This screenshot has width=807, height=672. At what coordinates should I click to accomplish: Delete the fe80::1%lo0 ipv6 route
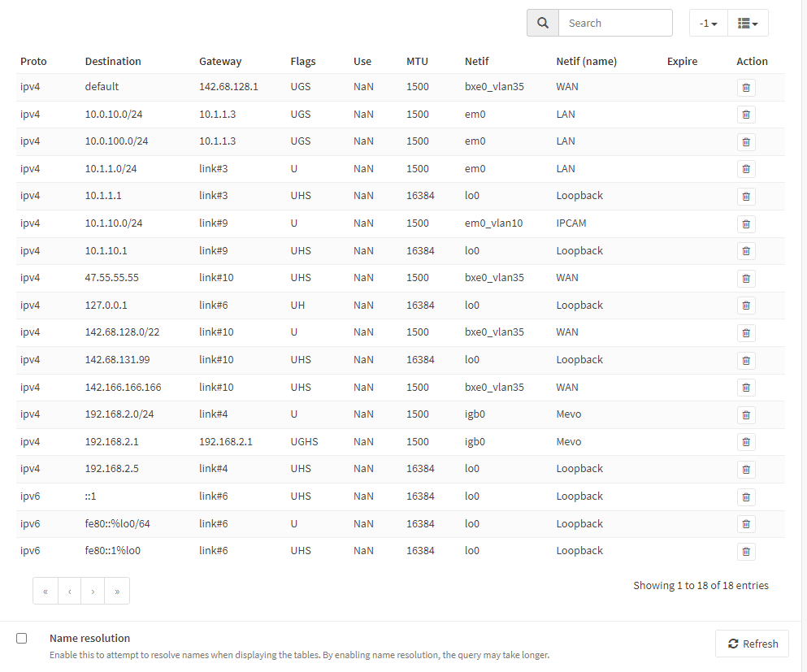point(746,552)
